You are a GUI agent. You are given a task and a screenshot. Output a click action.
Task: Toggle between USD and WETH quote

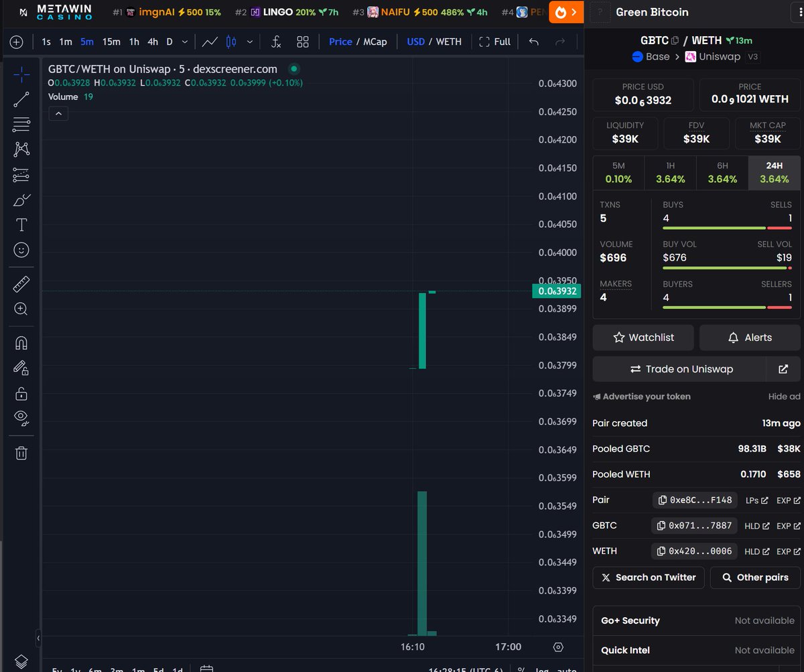[434, 42]
